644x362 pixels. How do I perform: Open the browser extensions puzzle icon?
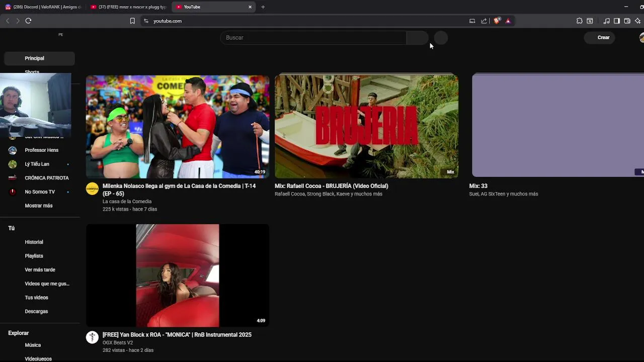click(x=580, y=21)
